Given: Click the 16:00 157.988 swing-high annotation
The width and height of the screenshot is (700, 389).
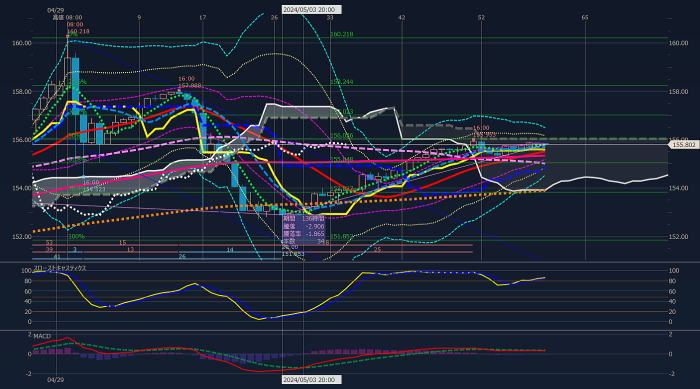Looking at the screenshot, I should (189, 82).
